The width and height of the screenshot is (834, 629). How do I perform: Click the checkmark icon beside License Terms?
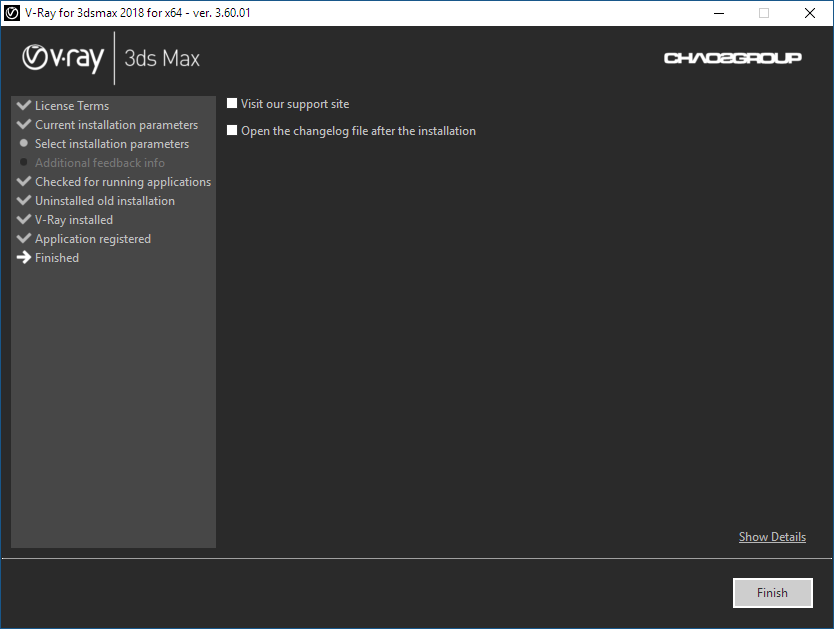click(24, 105)
